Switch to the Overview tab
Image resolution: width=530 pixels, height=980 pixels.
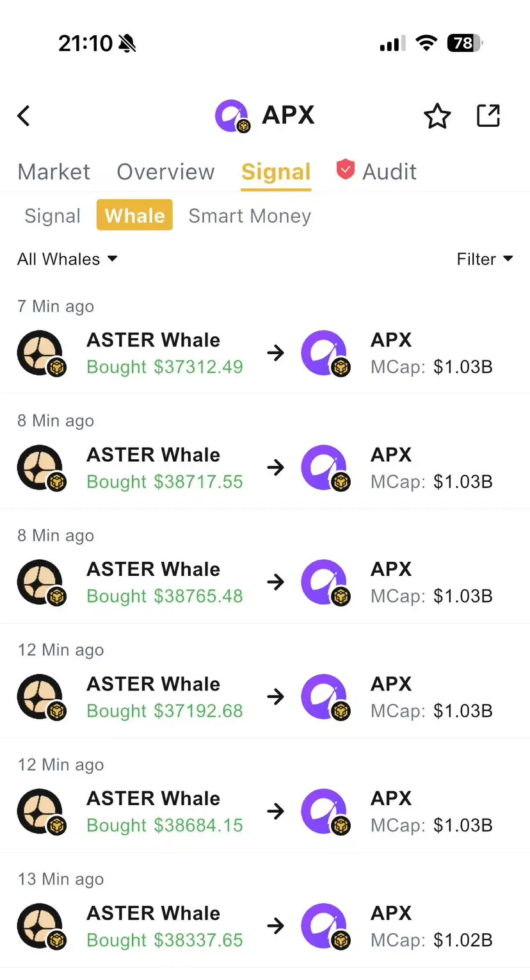tap(166, 172)
